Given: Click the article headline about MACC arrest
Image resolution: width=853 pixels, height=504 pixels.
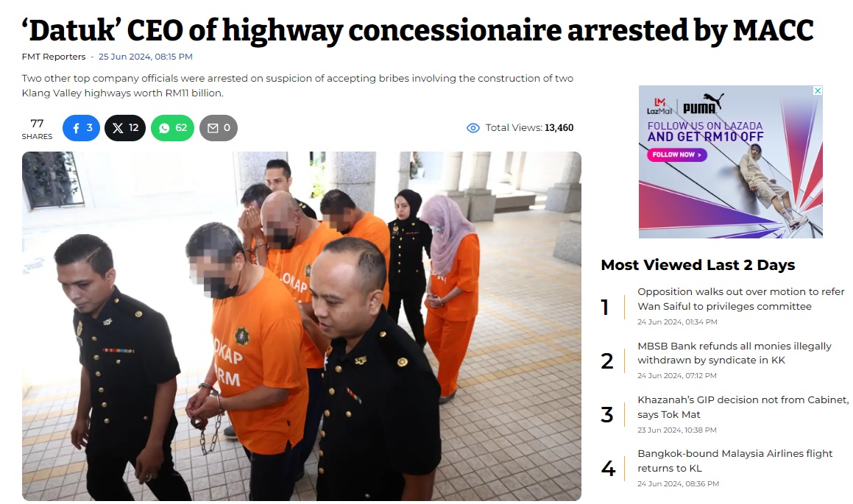Looking at the screenshot, I should pos(418,30).
